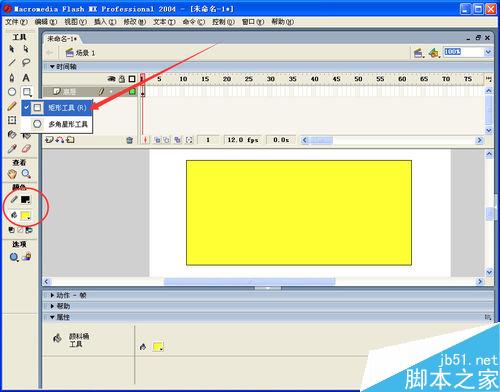Viewport: 500px width, 392px height.
Task: Open modify onion markers menu
Action: 189,140
